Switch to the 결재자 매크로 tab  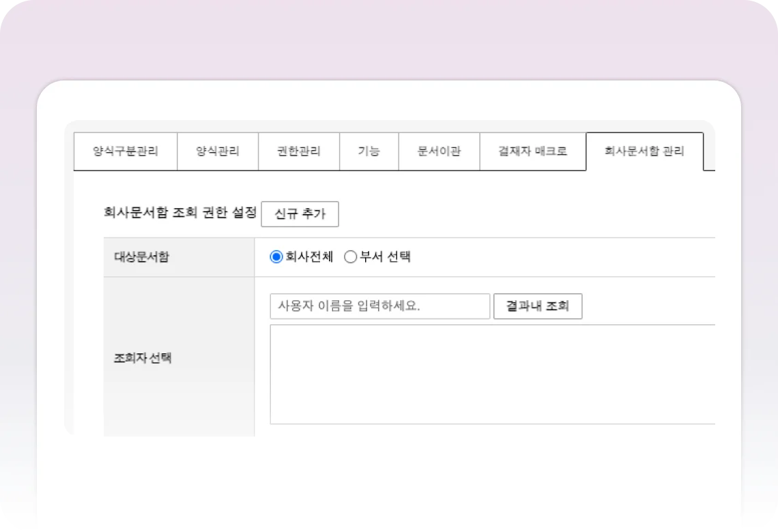coord(532,151)
